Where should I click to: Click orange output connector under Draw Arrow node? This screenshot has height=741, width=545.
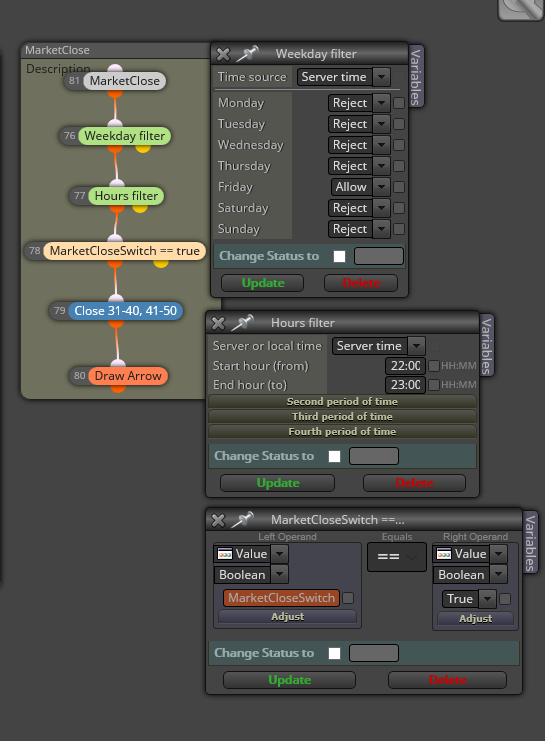118,388
